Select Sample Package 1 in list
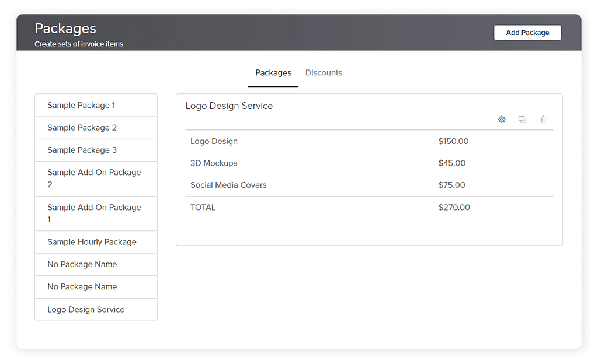598x364 pixels. point(96,106)
